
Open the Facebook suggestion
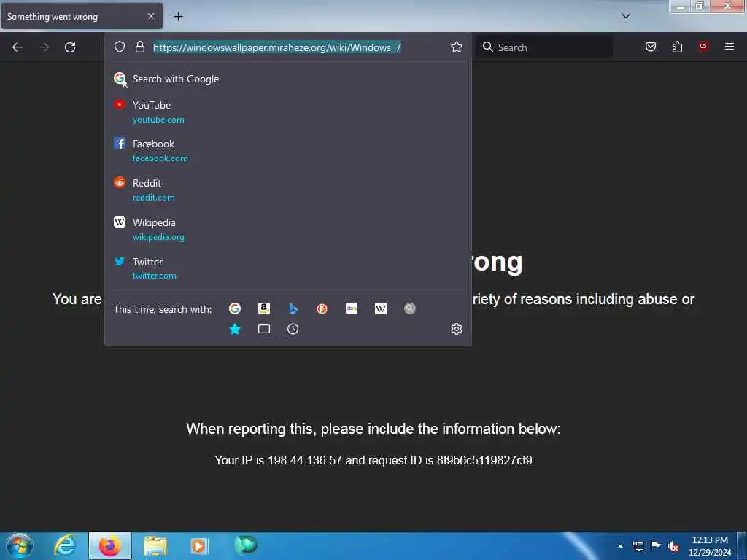tap(287, 150)
